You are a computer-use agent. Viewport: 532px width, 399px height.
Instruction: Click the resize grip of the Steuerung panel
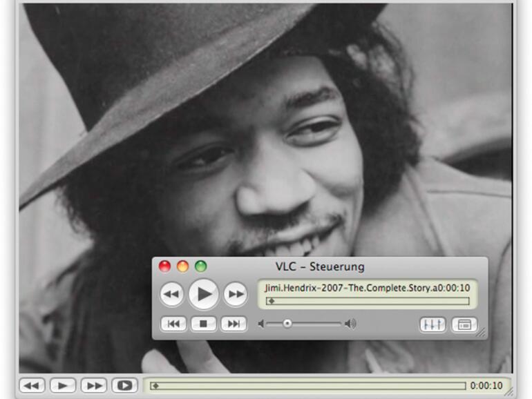click(x=481, y=332)
